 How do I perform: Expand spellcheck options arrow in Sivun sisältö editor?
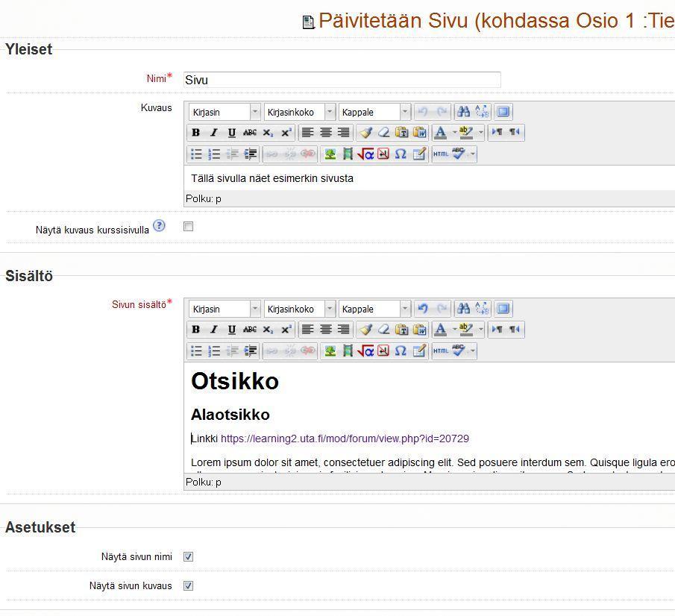click(473, 351)
